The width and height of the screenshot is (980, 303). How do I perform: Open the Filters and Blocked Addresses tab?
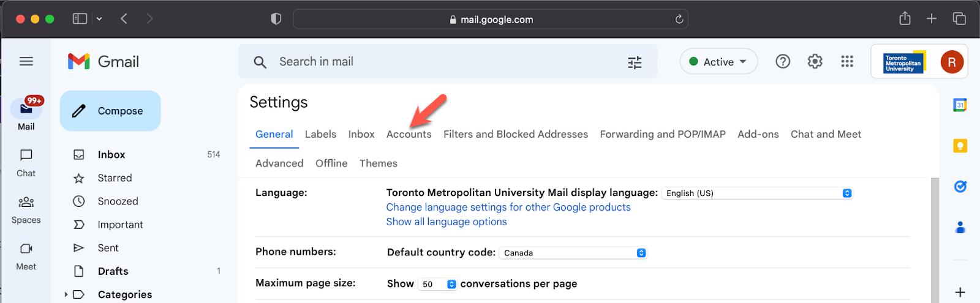[x=515, y=134]
